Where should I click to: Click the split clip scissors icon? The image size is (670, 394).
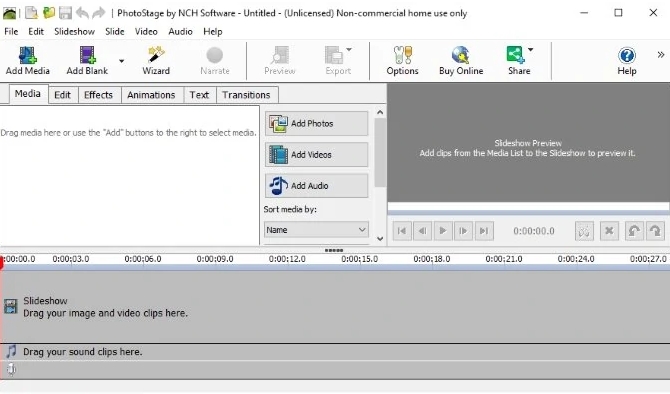point(584,231)
